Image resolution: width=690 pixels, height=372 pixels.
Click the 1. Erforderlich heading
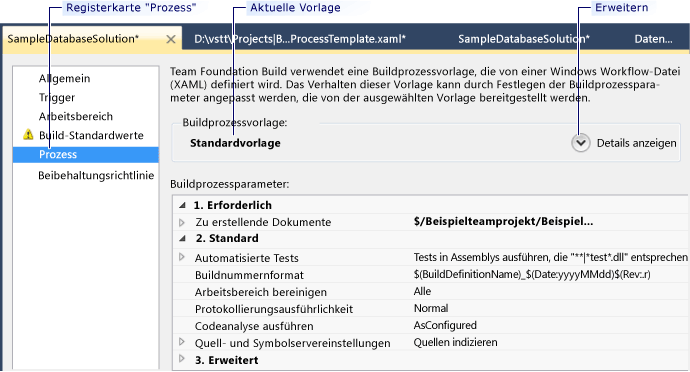tap(233, 205)
